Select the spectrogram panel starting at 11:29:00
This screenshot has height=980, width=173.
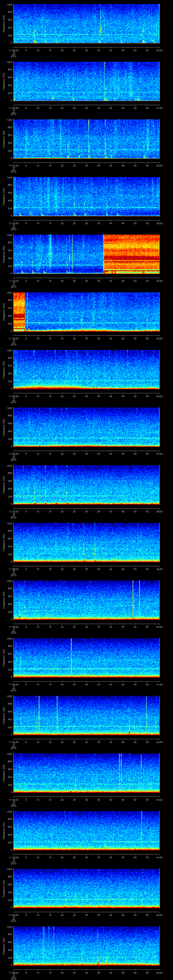(x=86, y=24)
